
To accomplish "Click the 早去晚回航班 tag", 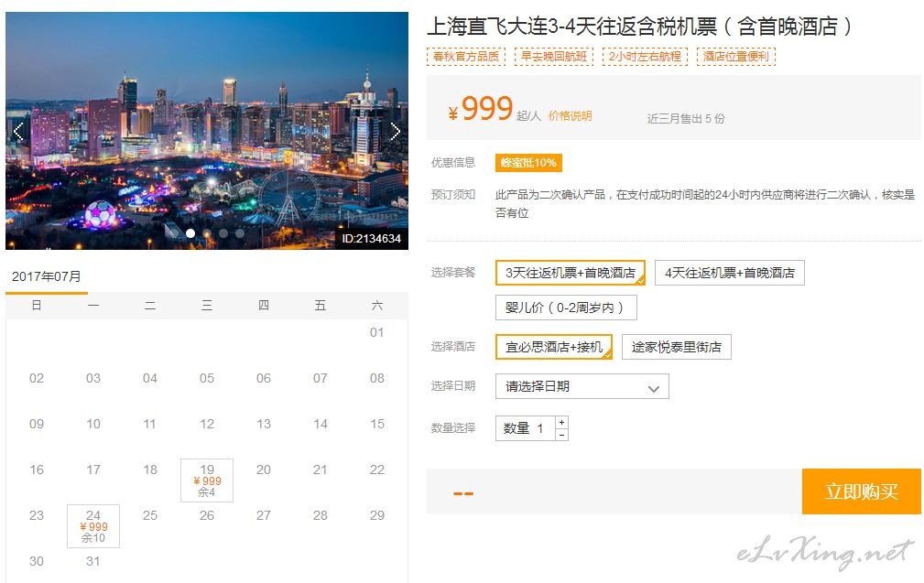I will [x=554, y=57].
